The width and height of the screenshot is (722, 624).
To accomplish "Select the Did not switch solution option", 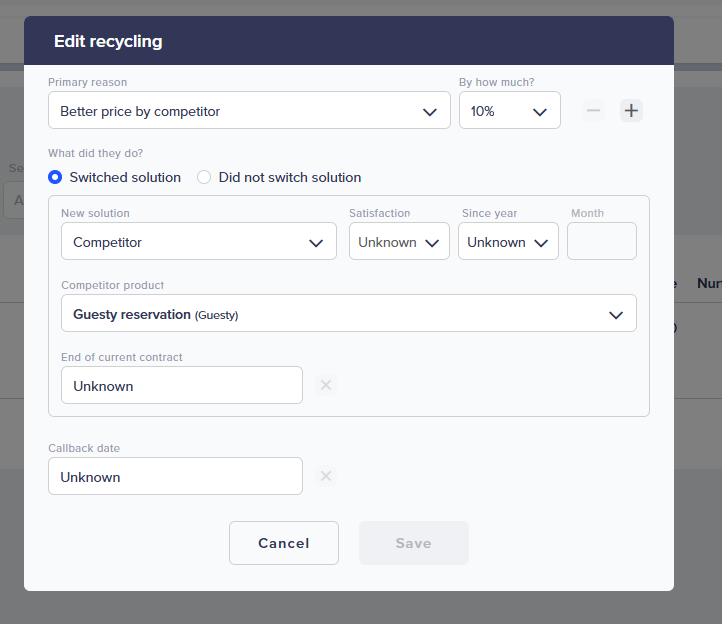I will tap(204, 177).
